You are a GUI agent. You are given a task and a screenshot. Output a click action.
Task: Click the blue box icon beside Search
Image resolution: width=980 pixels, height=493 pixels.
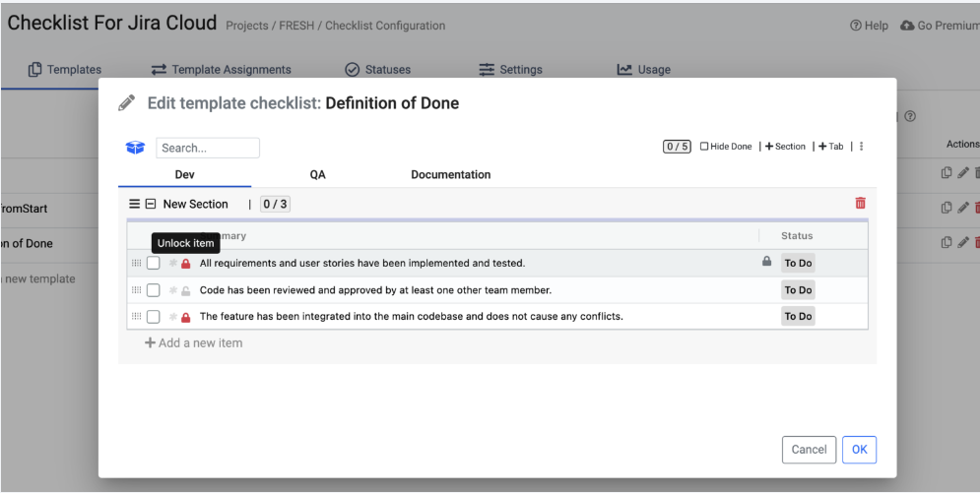tap(135, 148)
